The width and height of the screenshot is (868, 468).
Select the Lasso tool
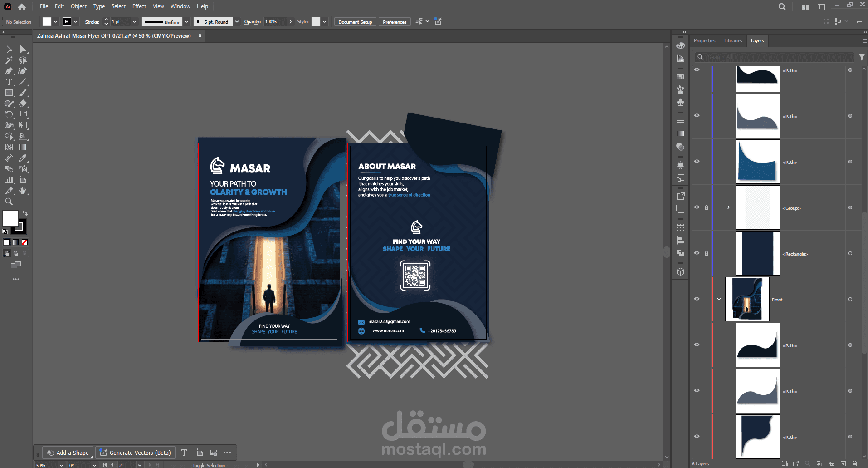coord(23,60)
